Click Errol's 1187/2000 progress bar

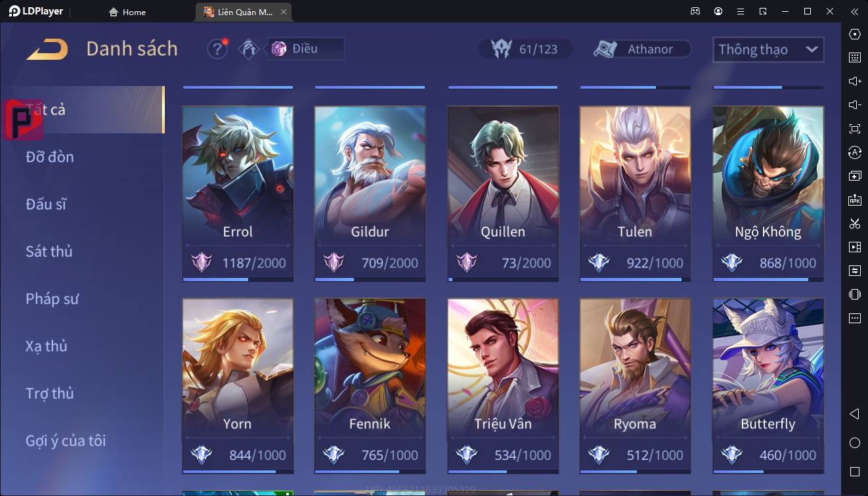238,279
